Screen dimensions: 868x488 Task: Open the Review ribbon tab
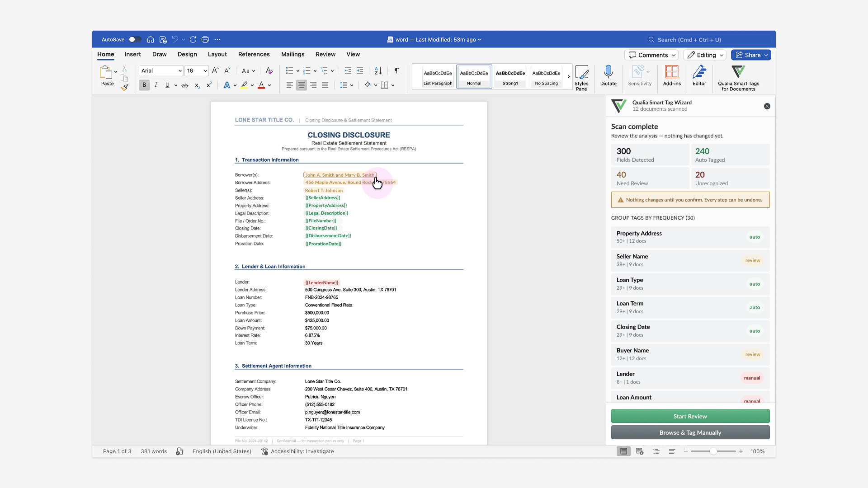(x=325, y=54)
